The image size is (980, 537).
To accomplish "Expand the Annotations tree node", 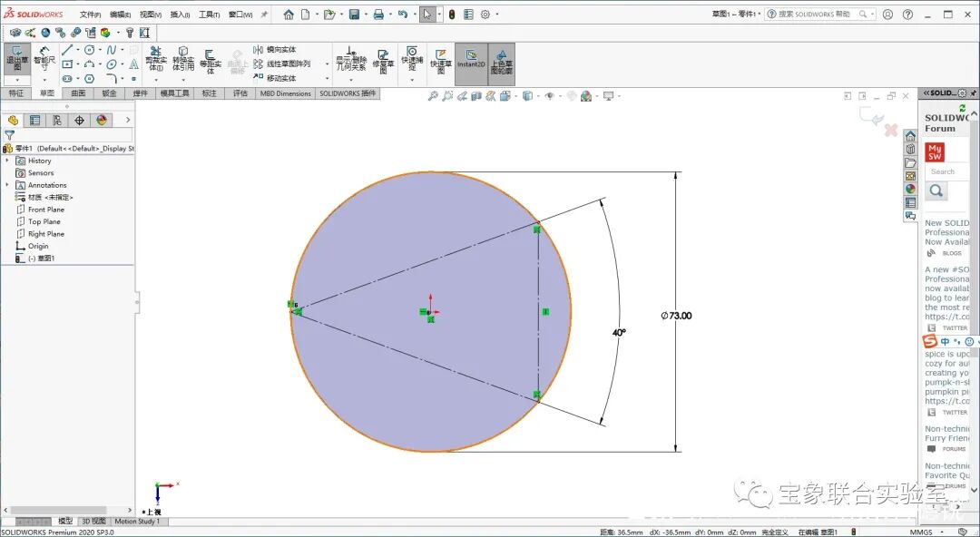I will click(x=7, y=185).
